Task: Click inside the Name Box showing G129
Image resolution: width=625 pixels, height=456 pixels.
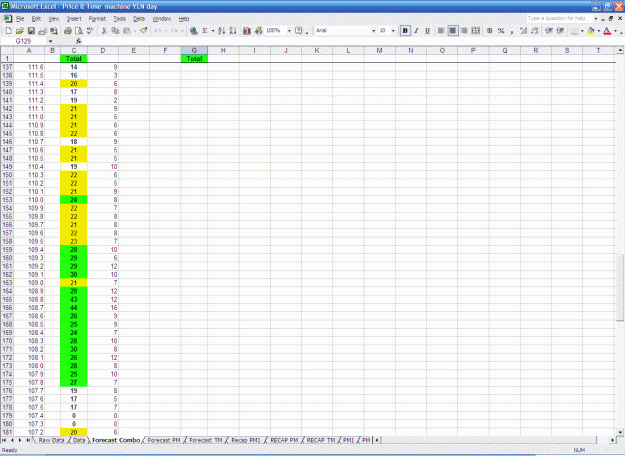Action: tap(25, 41)
